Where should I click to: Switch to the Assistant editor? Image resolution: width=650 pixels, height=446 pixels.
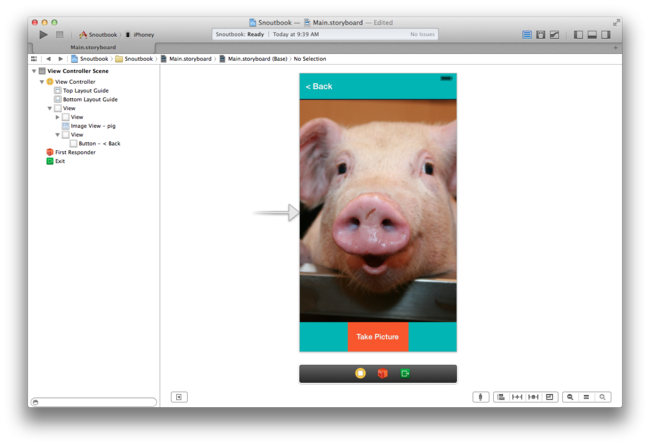point(541,35)
